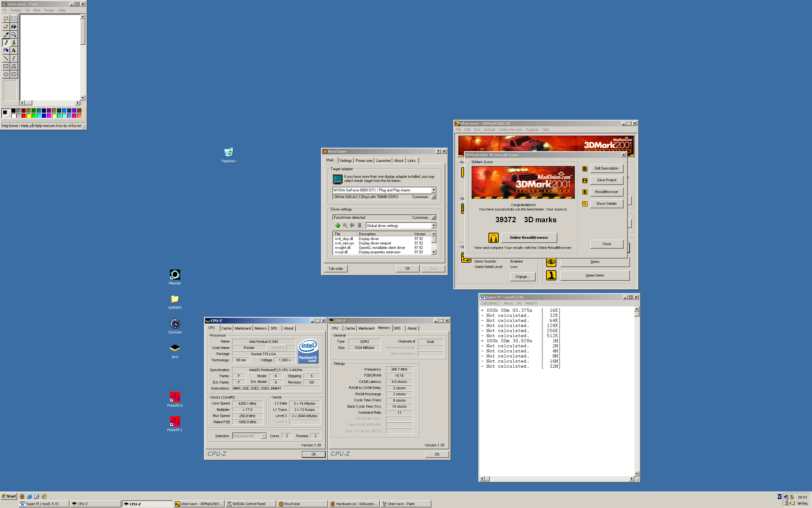This screenshot has width=812, height=508.
Task: Choose the Airbrush spray tool
Action: click(6, 50)
